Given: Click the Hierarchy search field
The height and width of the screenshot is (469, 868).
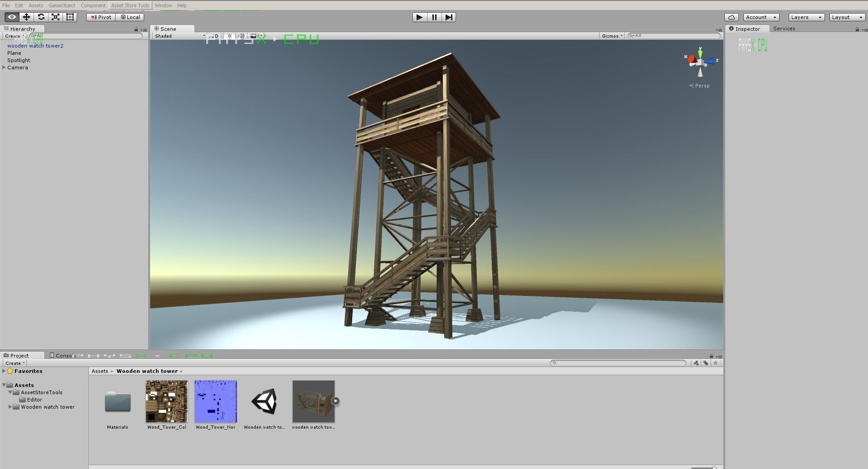Looking at the screenshot, I should coord(86,36).
